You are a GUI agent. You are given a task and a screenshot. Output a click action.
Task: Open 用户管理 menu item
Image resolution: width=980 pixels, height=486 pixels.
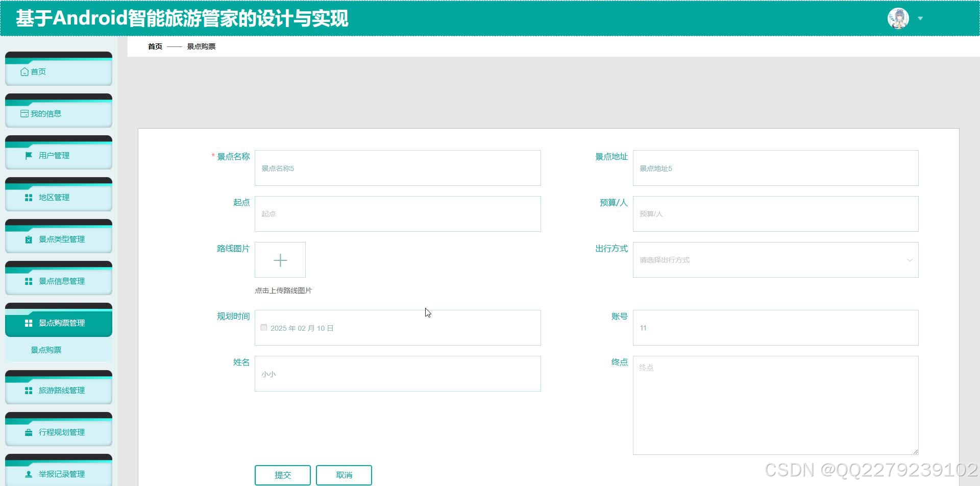click(x=59, y=153)
